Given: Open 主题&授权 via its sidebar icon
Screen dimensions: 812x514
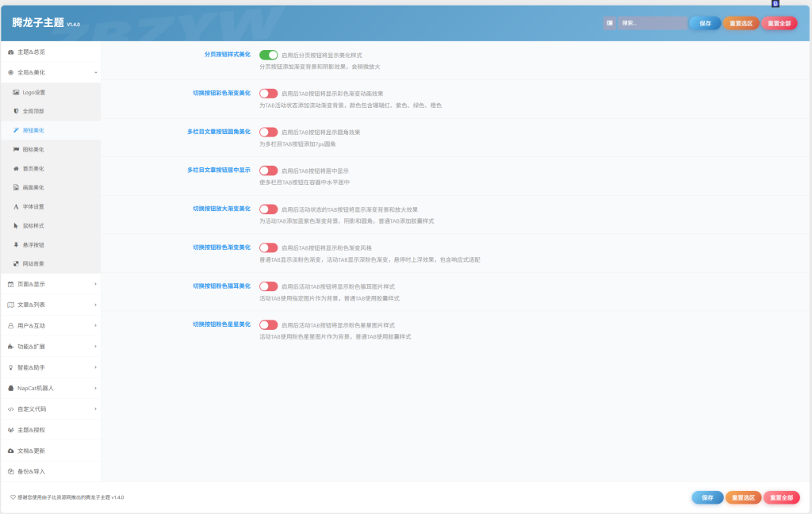Looking at the screenshot, I should [10, 430].
